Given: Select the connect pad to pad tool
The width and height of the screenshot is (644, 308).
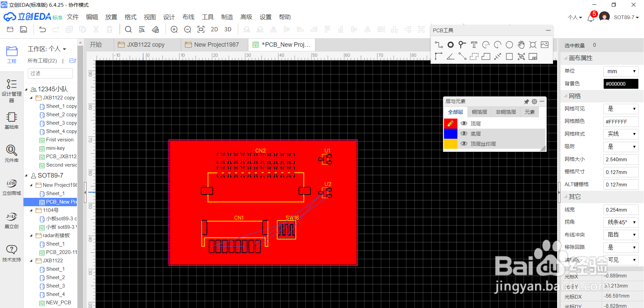Looking at the screenshot, I should (x=462, y=56).
